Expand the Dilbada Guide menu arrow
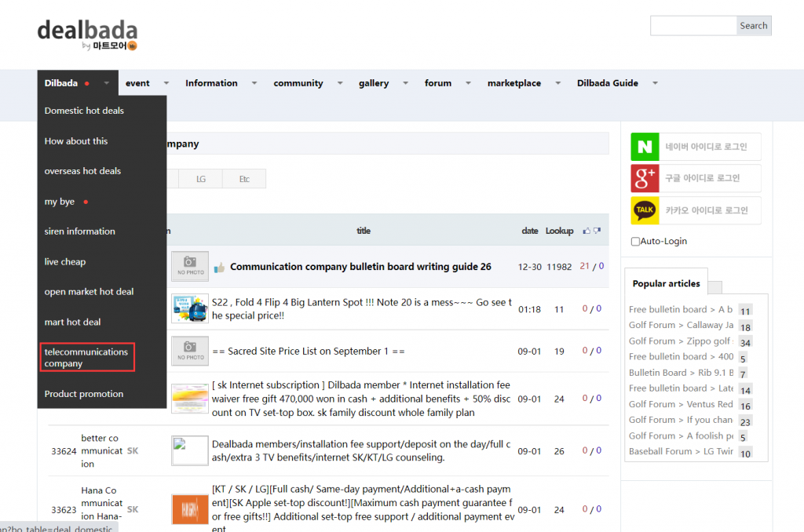 pos(655,83)
